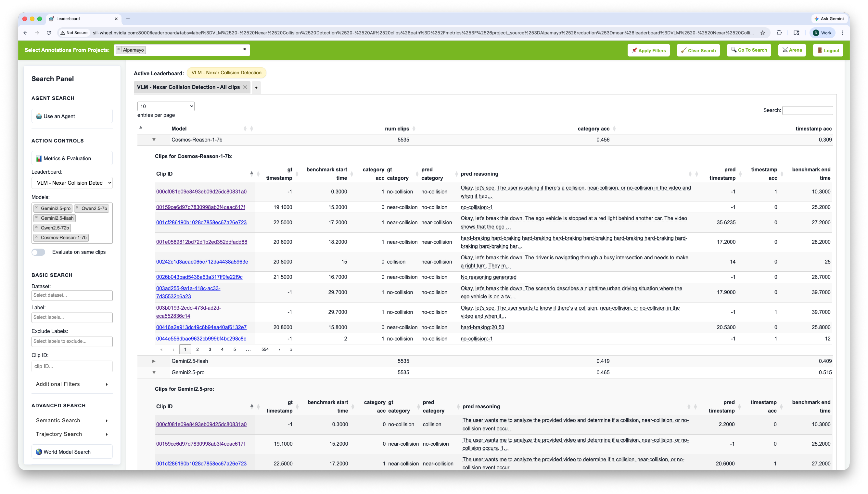Viewport: 868px width, 494px height.
Task: Open clip 0044e556dbae9632cb999bf4bc298c8e
Action: [x=201, y=339]
